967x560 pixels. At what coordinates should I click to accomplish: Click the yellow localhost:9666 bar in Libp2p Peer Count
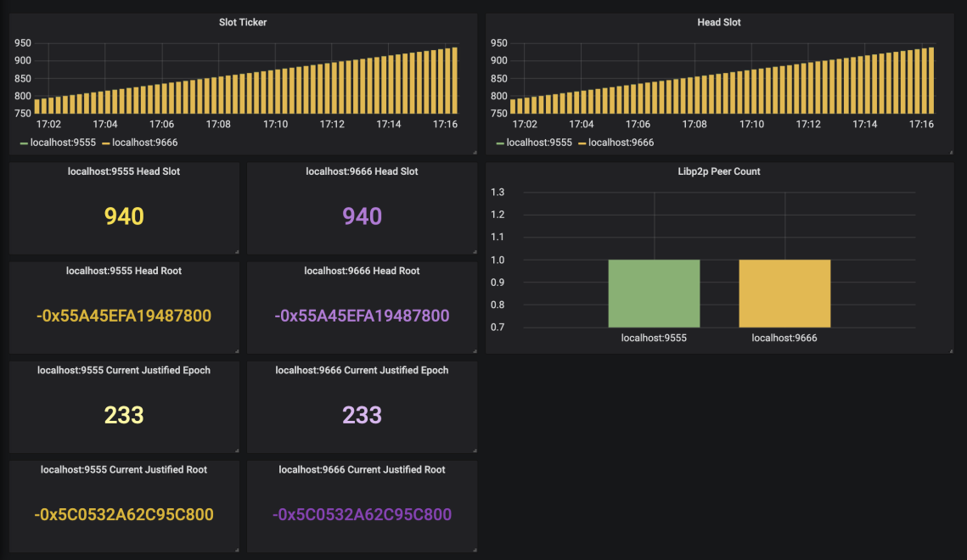tap(784, 293)
